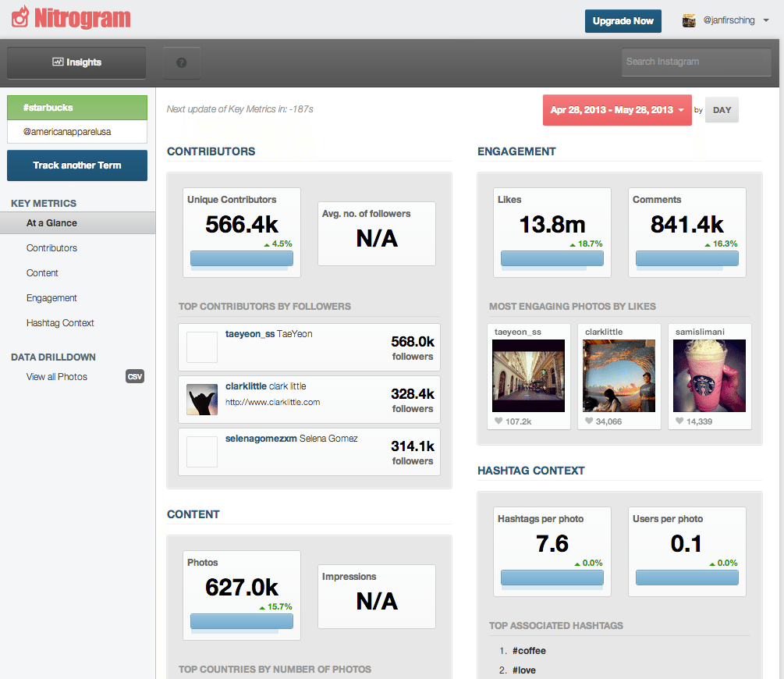Focus the Search Instagram field
Screen dimensions: 784x679
point(696,62)
